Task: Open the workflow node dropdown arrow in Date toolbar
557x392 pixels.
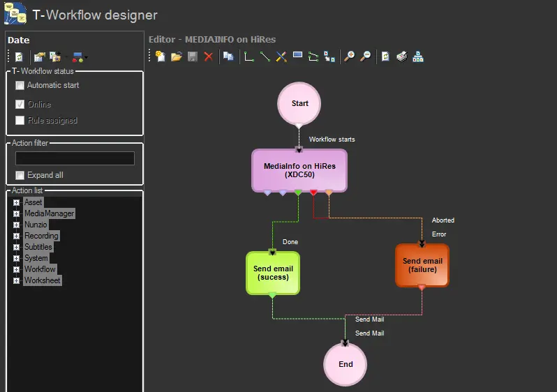Action: 86,58
